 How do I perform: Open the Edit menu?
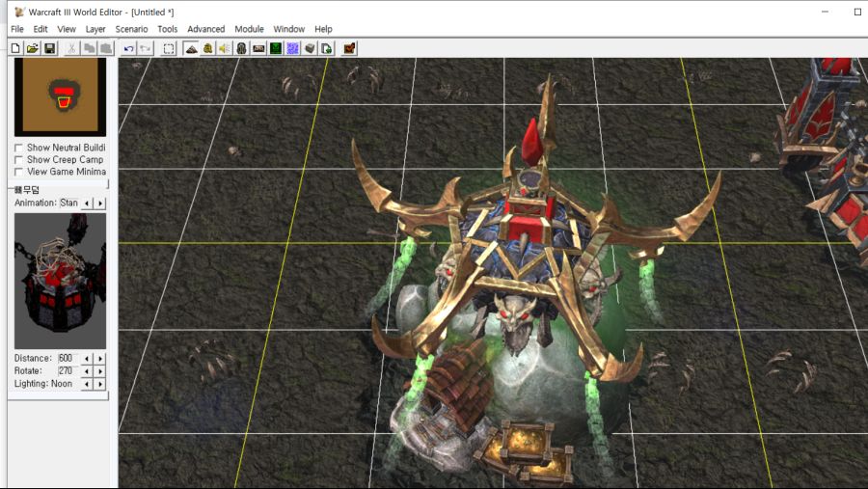tap(41, 29)
